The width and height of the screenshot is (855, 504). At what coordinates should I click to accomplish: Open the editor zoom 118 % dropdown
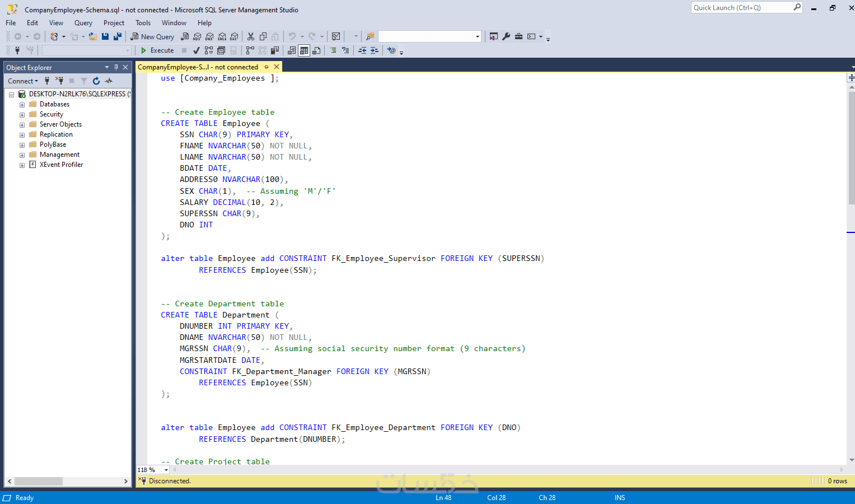166,470
